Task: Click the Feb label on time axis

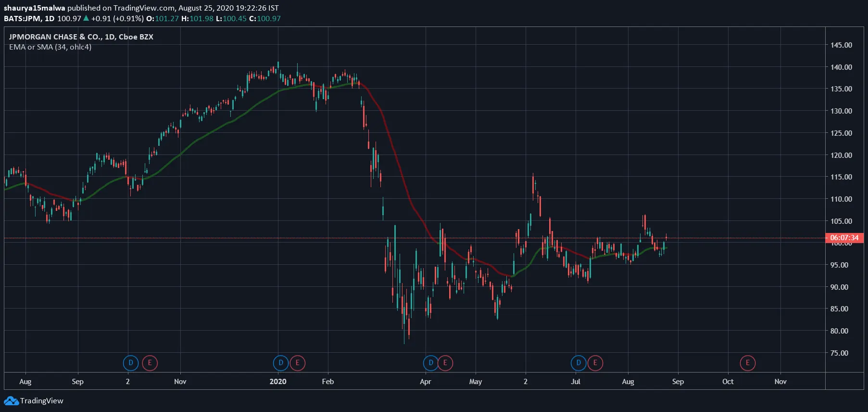Action: tap(328, 381)
